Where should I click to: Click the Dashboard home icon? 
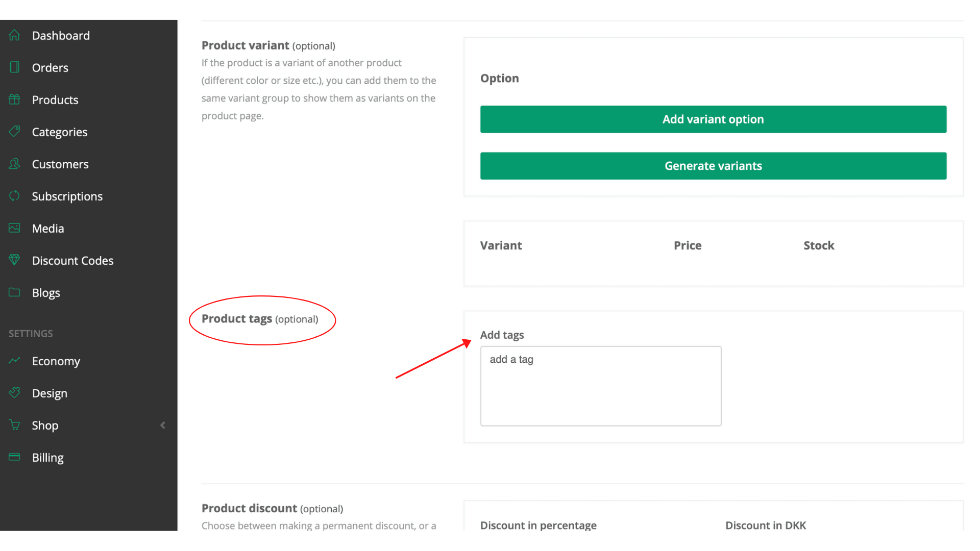(14, 35)
